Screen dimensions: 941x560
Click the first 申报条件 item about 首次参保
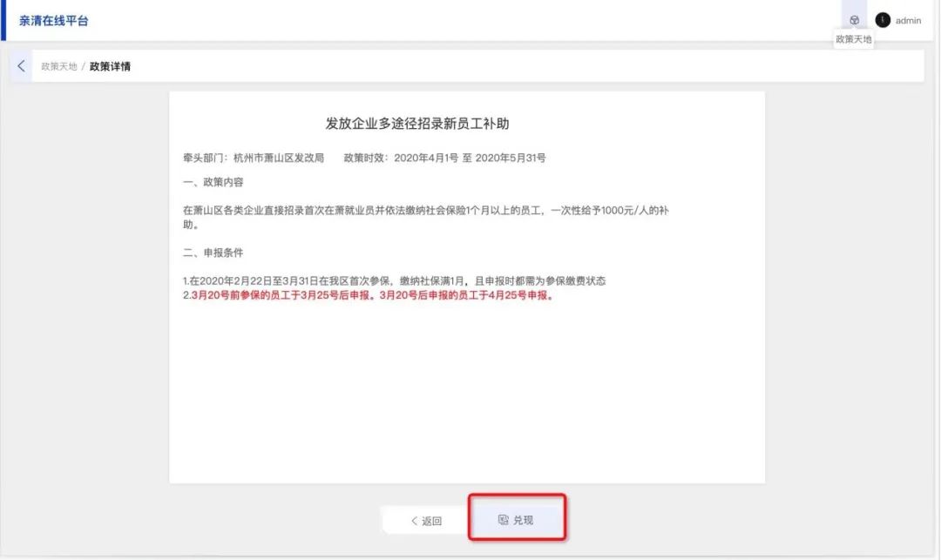(394, 280)
